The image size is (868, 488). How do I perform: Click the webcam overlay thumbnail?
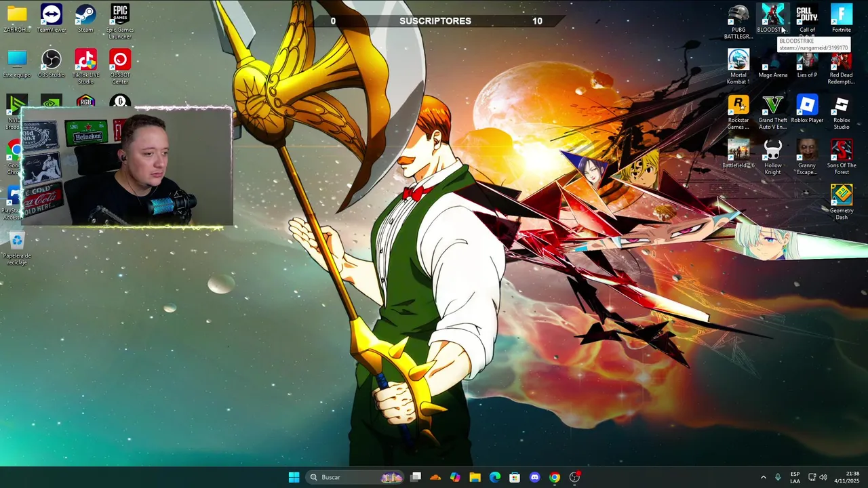(x=127, y=167)
